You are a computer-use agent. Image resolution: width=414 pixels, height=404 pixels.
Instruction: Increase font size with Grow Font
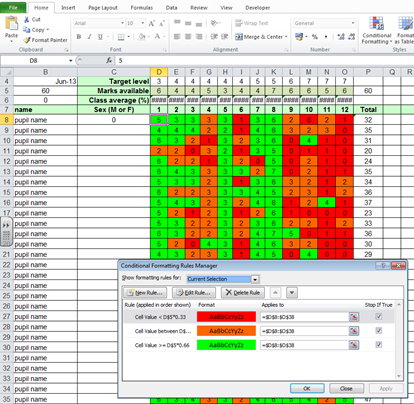coord(152,23)
